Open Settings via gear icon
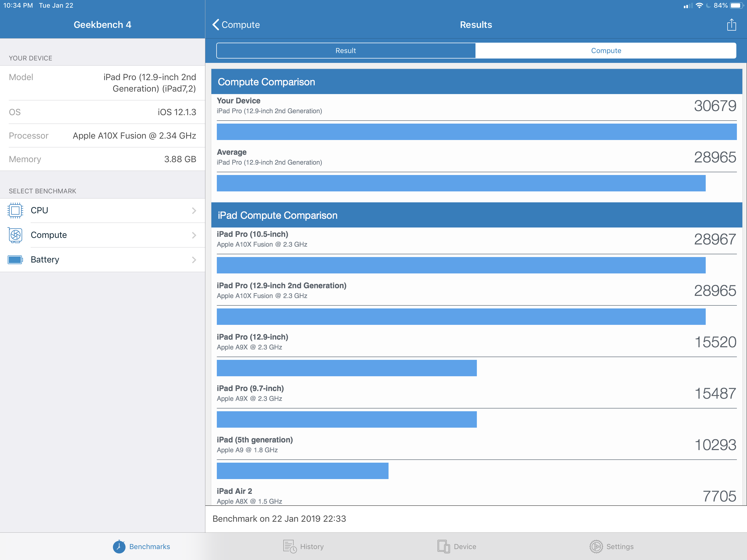Viewport: 747px width, 560px height. 596,547
